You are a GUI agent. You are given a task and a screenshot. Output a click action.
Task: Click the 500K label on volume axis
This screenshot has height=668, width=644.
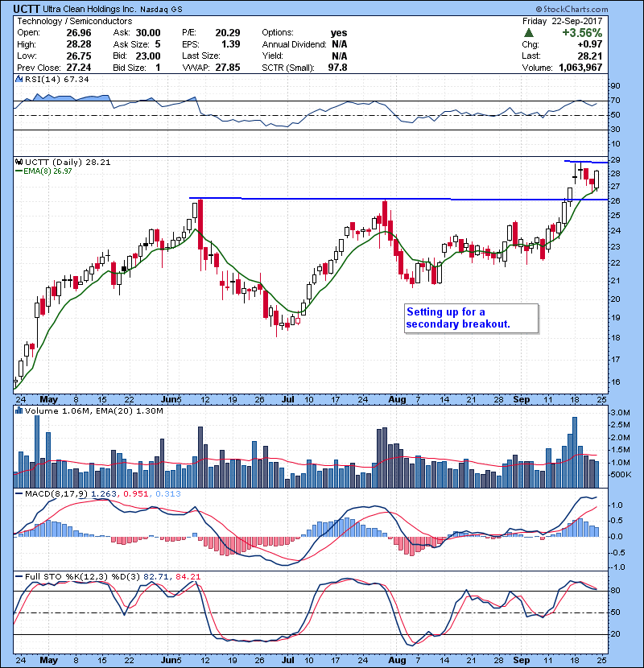(x=621, y=475)
